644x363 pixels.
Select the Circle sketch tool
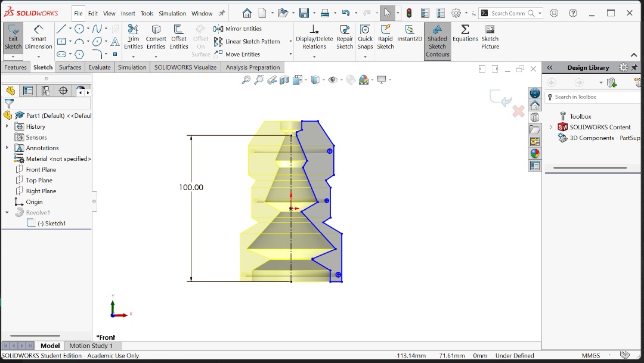coord(79,29)
